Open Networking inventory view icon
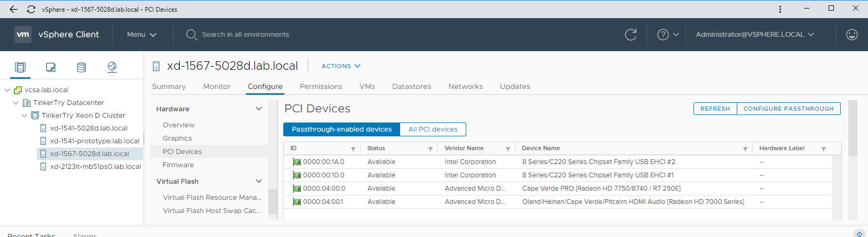 tap(112, 67)
